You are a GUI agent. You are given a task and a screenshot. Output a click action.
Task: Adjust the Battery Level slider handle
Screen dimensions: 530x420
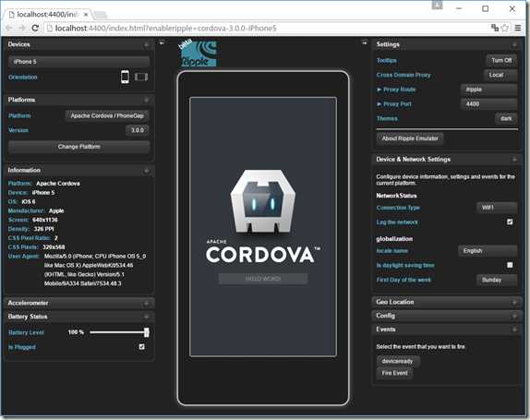[x=147, y=332]
